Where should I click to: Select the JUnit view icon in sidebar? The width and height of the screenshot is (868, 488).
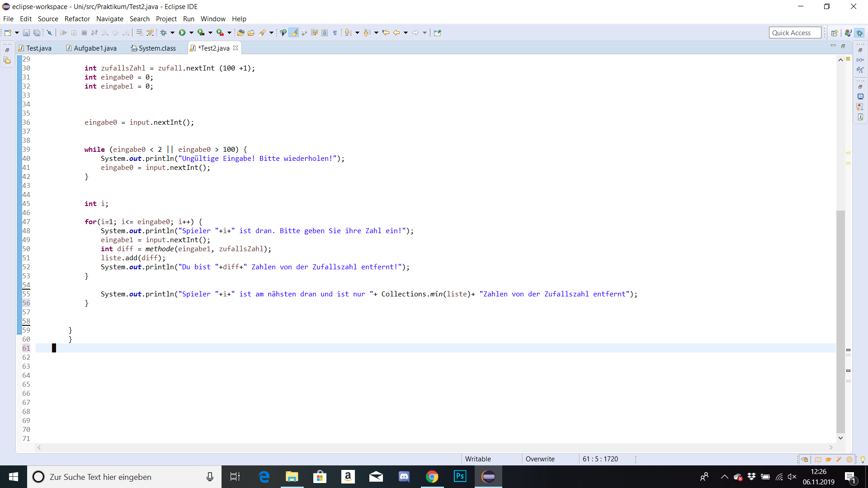point(860,117)
